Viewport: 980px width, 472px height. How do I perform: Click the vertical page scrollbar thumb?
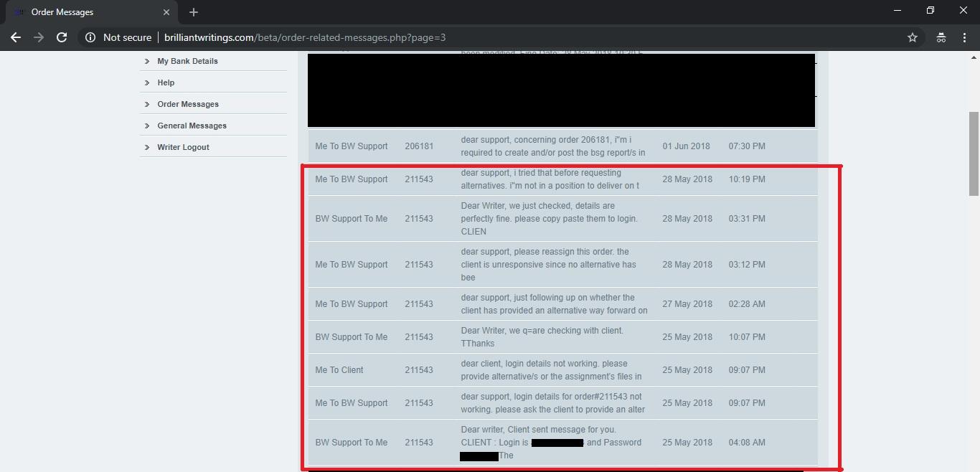[974, 153]
